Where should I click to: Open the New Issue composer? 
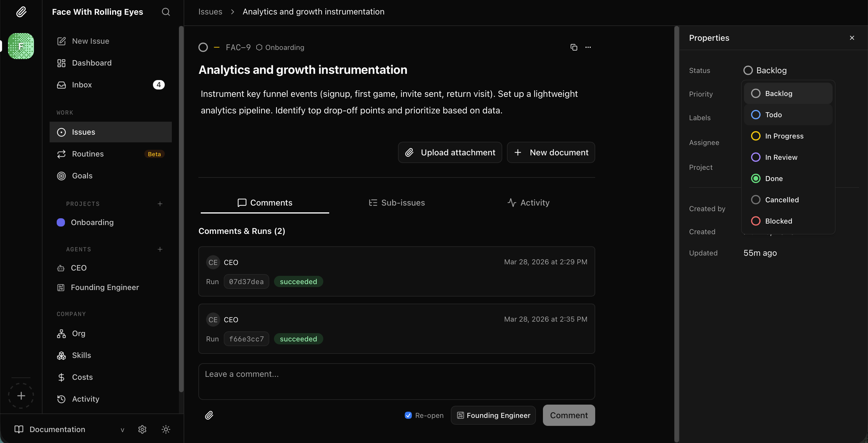tap(90, 41)
